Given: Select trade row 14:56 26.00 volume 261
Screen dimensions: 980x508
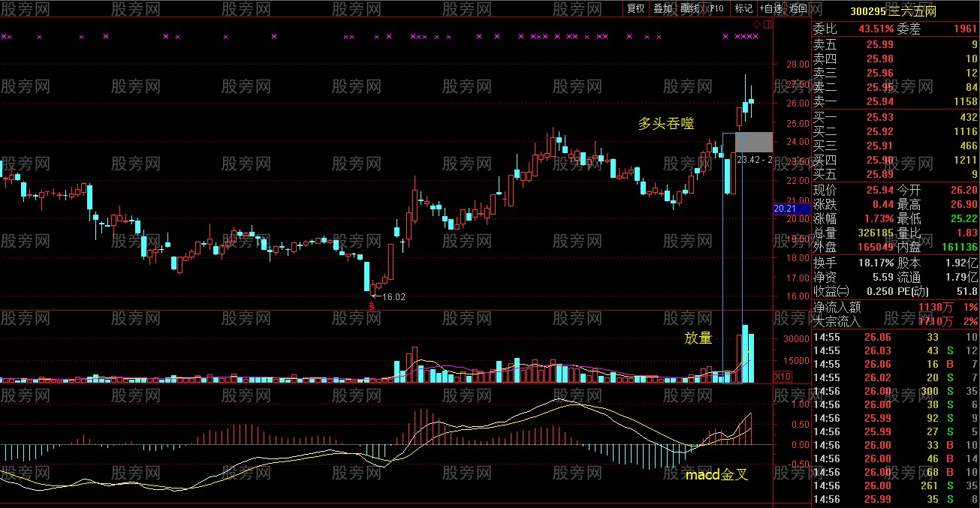Looking at the screenshot, I should pyautogui.click(x=895, y=485).
